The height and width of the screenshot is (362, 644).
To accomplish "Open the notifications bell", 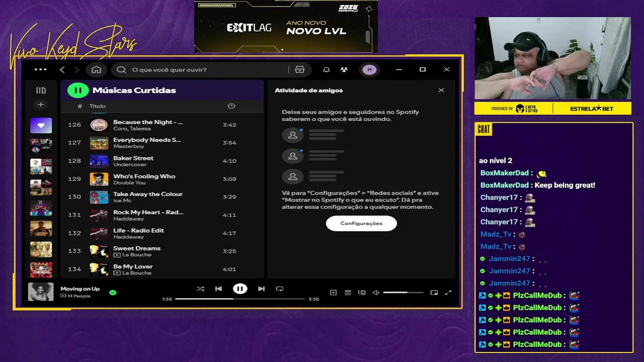I will click(327, 69).
